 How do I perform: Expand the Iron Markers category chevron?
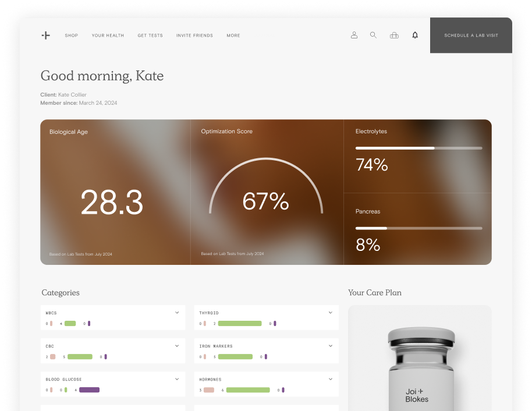[330, 346]
